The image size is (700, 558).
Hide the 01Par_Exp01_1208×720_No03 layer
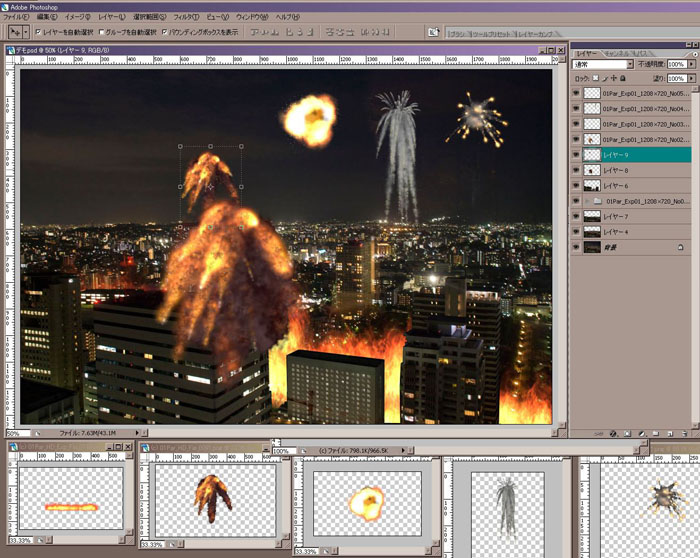point(576,124)
